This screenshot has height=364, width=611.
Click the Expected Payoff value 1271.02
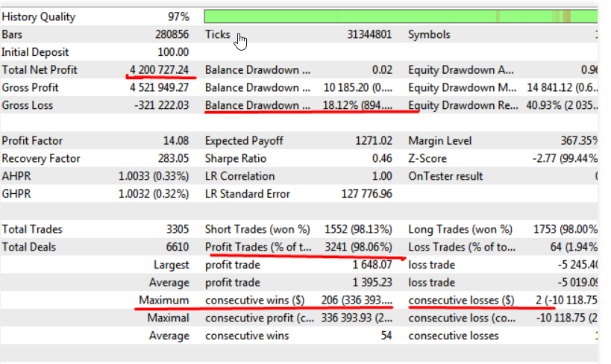coord(374,141)
